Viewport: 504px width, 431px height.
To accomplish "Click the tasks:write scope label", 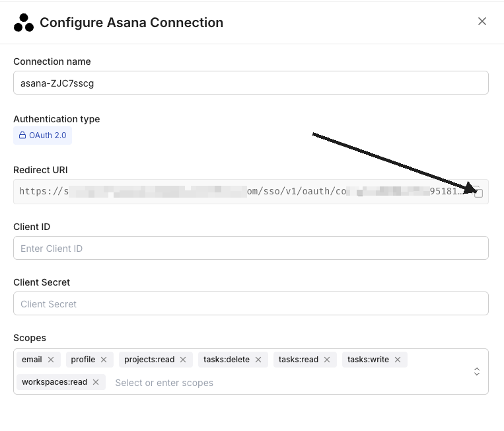I will click(x=368, y=360).
